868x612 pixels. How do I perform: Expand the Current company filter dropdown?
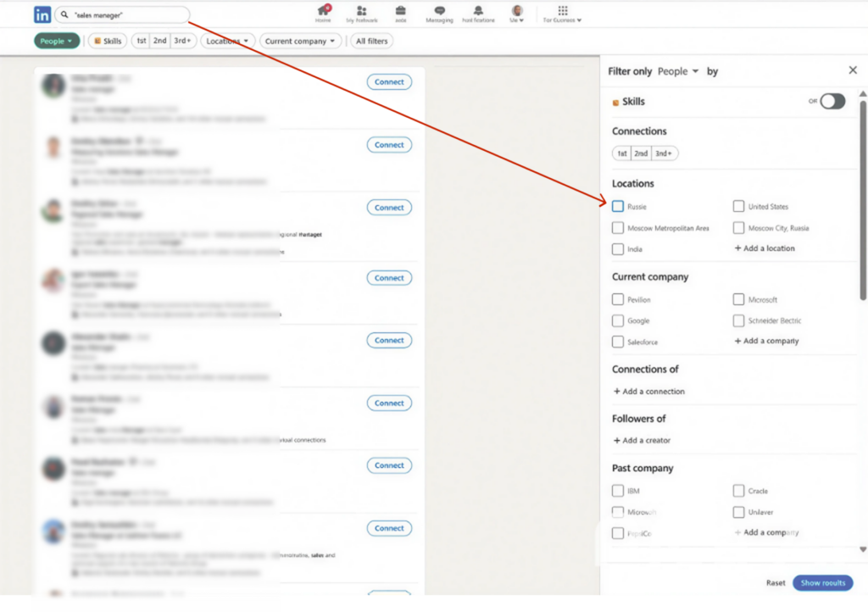coord(300,41)
